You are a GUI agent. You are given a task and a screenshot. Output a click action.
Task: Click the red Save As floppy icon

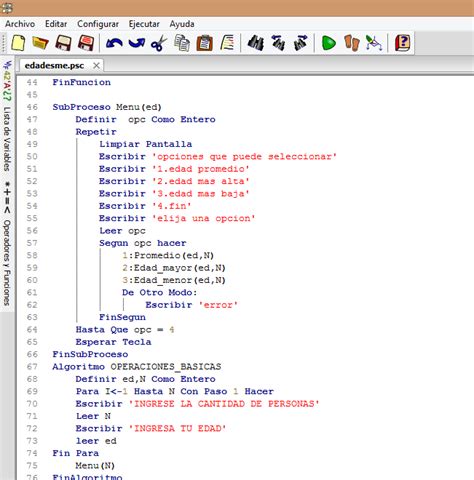pyautogui.click(x=86, y=43)
